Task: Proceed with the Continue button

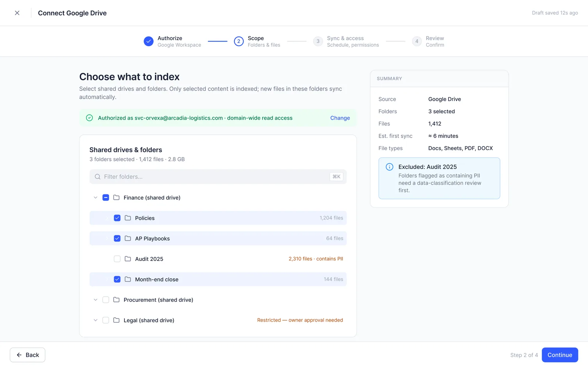Action: [x=560, y=355]
